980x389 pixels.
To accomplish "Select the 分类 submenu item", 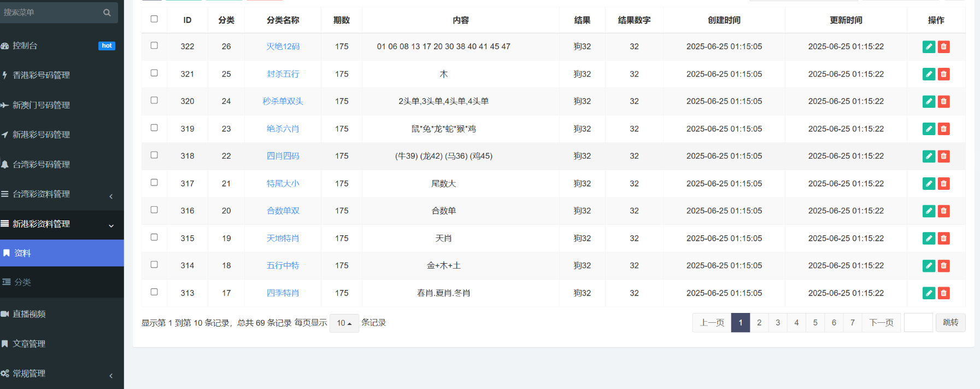I will pyautogui.click(x=22, y=282).
